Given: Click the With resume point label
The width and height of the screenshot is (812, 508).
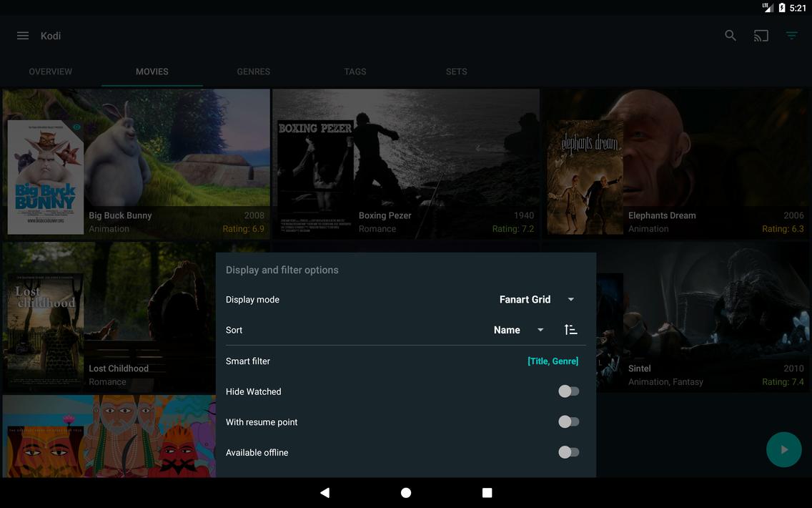Looking at the screenshot, I should (262, 422).
